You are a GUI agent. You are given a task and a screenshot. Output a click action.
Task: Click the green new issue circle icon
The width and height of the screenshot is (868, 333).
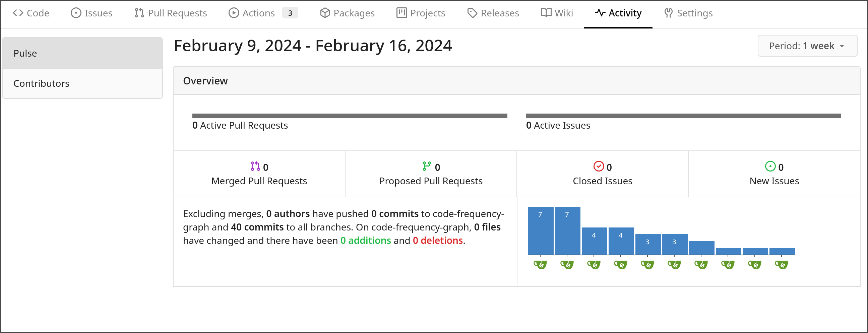[770, 166]
